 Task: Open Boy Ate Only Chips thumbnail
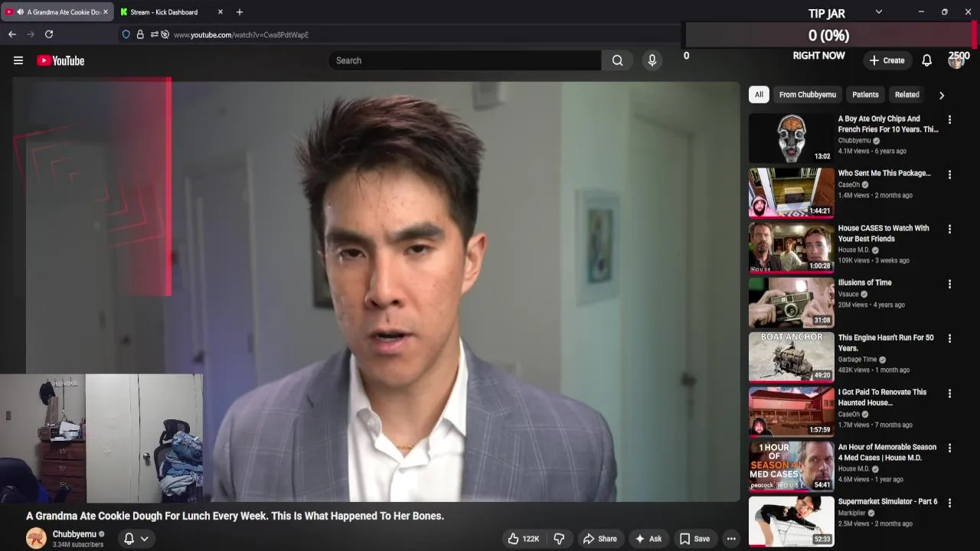pyautogui.click(x=792, y=138)
